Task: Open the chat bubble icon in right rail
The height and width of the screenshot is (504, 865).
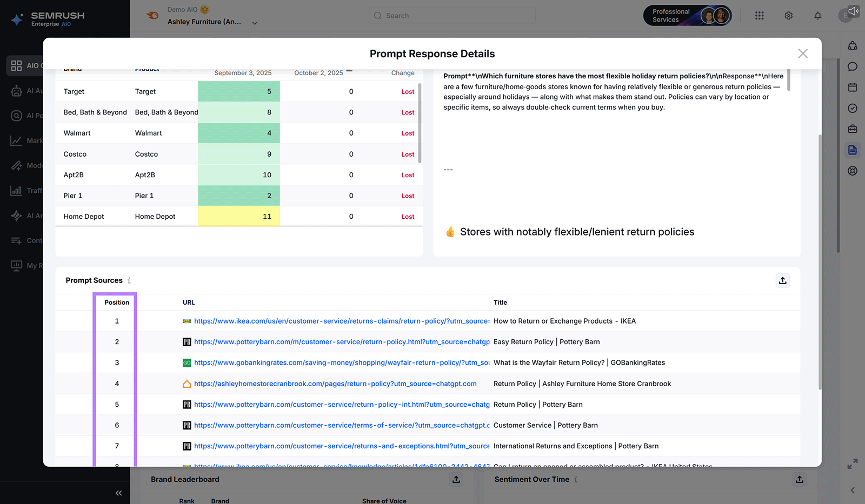Action: click(853, 66)
